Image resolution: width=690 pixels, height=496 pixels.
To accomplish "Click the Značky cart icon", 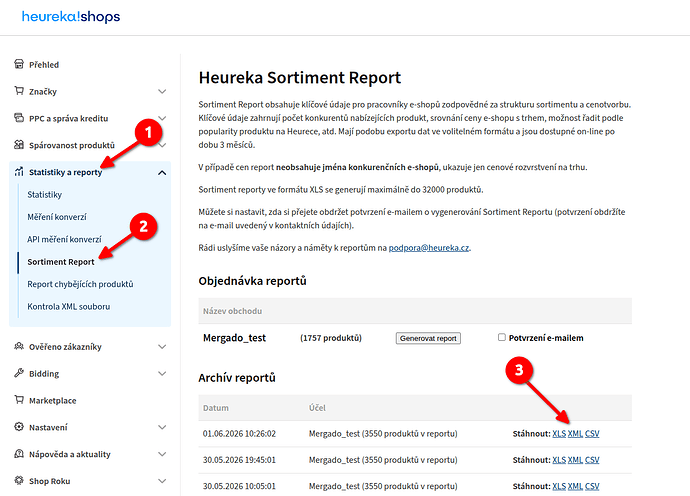I will coord(19,91).
